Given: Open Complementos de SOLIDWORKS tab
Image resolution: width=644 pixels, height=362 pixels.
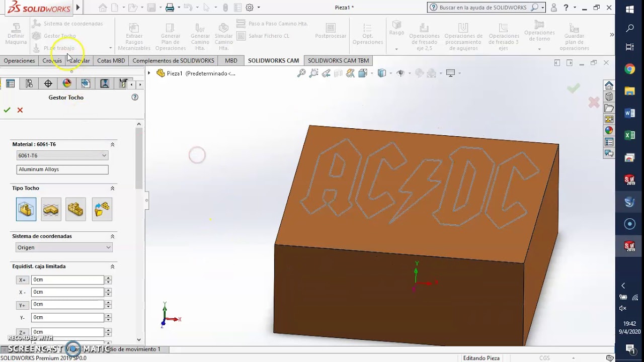Looking at the screenshot, I should [174, 60].
